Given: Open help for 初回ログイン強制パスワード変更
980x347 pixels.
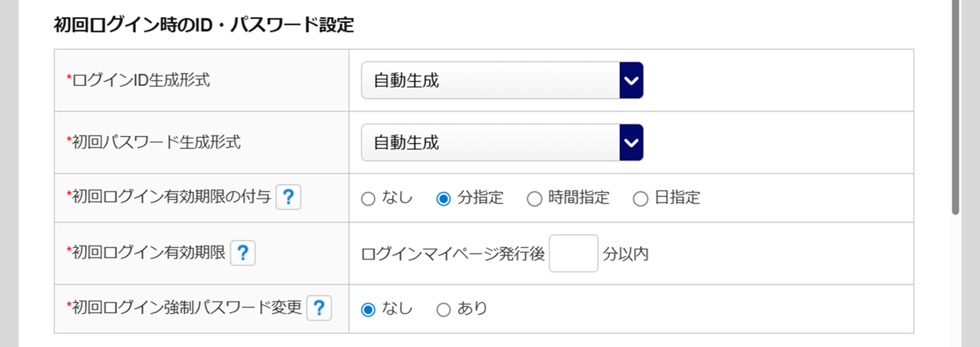Looking at the screenshot, I should click(318, 308).
